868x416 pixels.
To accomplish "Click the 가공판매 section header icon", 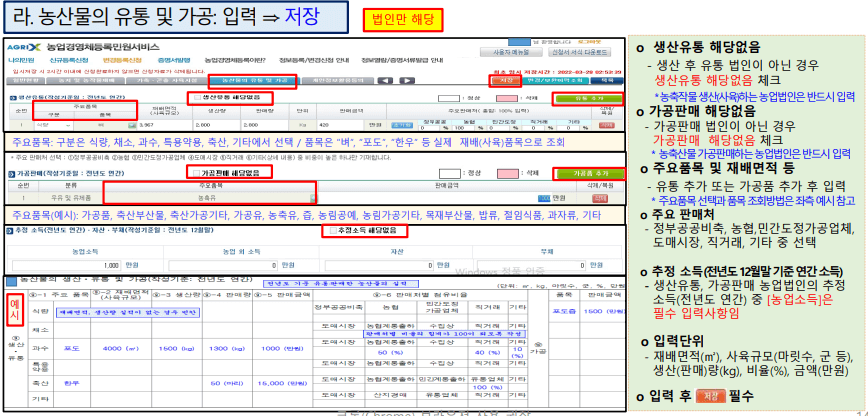I will 11,173.
